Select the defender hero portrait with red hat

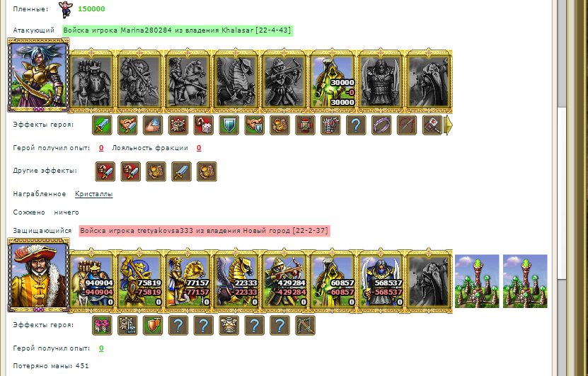38,275
